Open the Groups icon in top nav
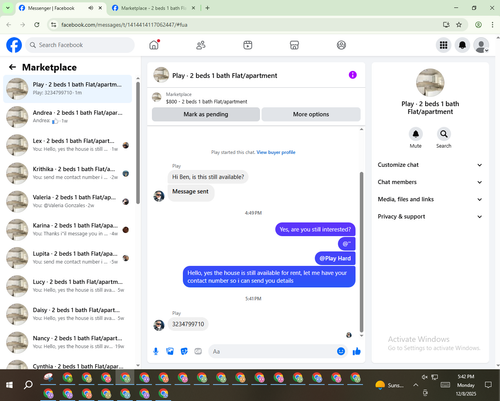Image resolution: width=500 pixels, height=401 pixels. 341,45
